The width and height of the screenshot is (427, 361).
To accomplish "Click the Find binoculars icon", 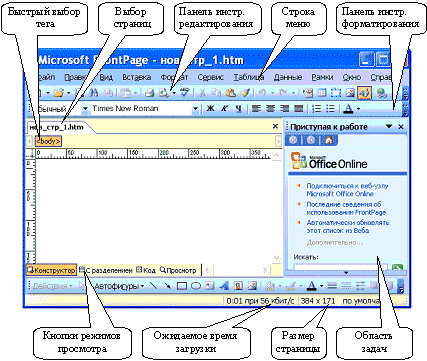I will [94, 93].
